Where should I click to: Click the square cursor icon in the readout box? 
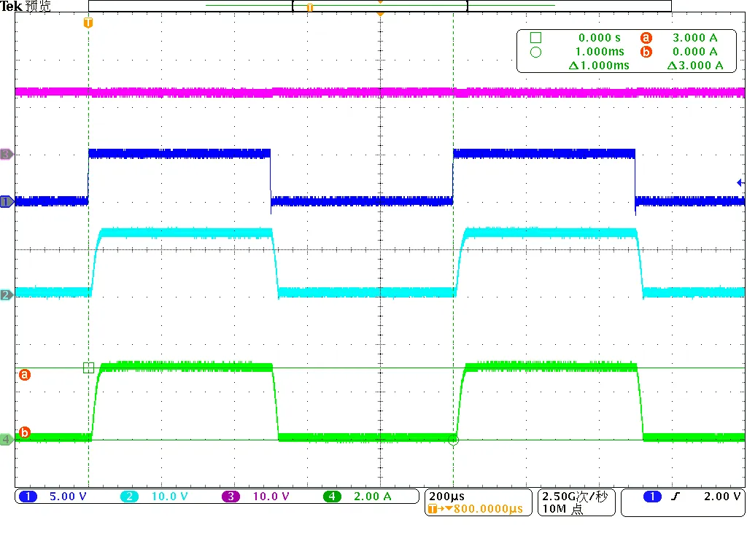[x=536, y=38]
